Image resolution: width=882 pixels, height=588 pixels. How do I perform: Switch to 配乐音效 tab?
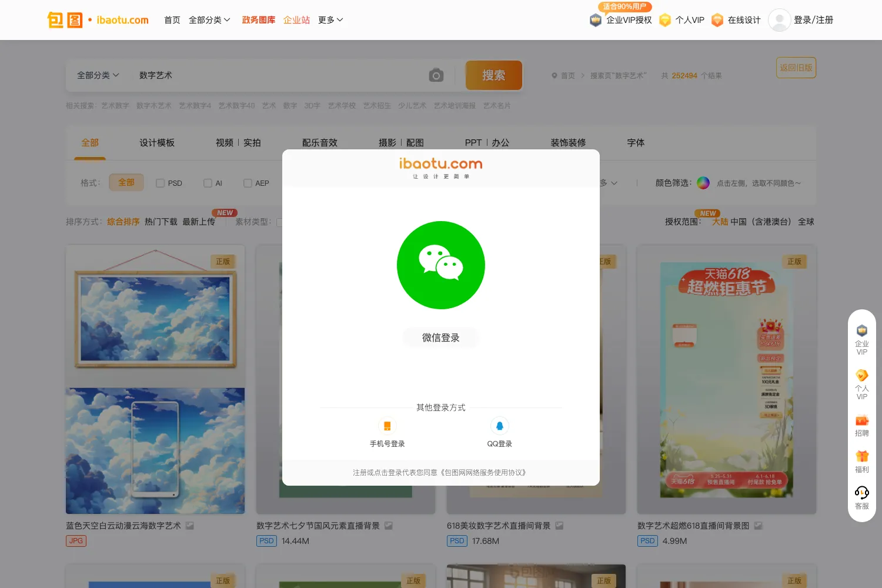pos(320,143)
